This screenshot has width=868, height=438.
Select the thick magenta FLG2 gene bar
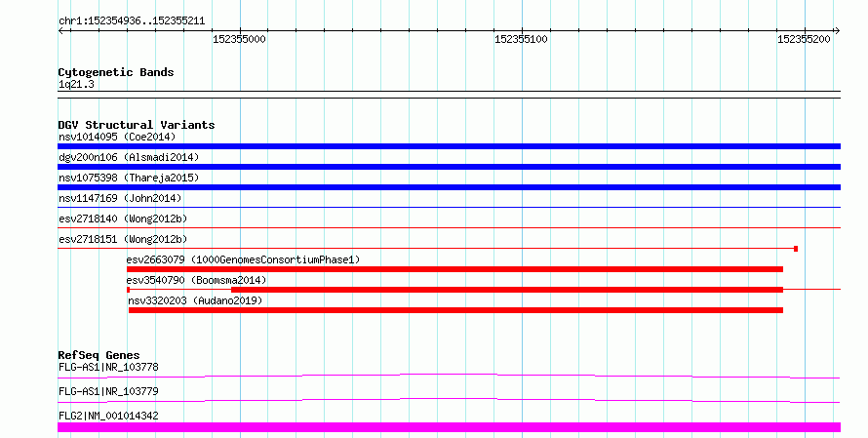(x=449, y=427)
